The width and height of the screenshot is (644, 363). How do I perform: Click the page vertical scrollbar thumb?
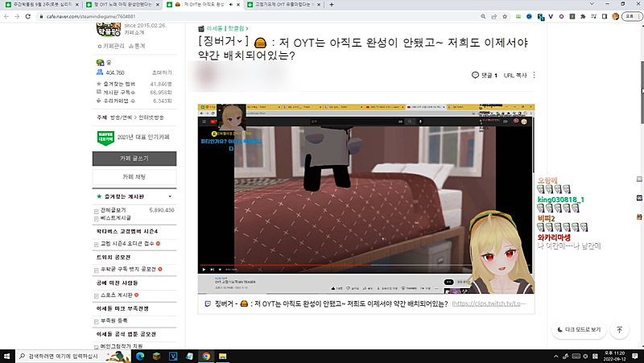pyautogui.click(x=642, y=92)
